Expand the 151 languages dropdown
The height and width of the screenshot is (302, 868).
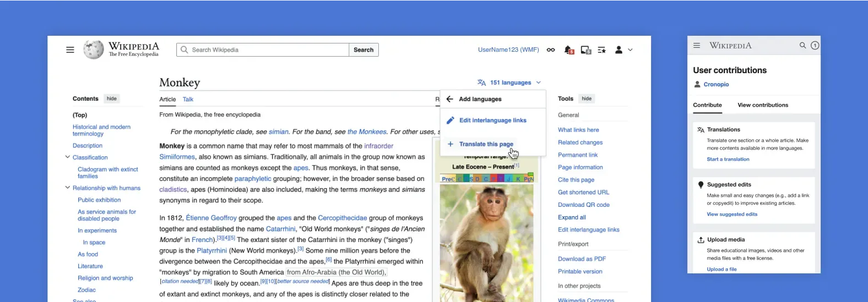point(509,83)
